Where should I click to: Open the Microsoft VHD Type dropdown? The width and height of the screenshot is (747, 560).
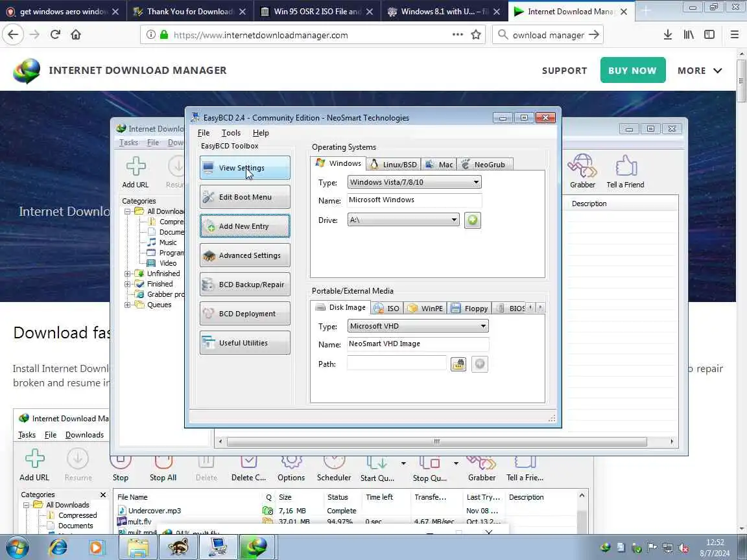tap(418, 326)
